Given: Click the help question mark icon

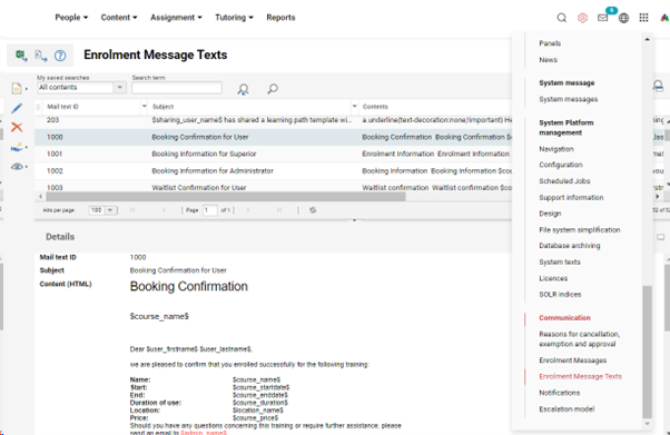Looking at the screenshot, I should coord(60,56).
